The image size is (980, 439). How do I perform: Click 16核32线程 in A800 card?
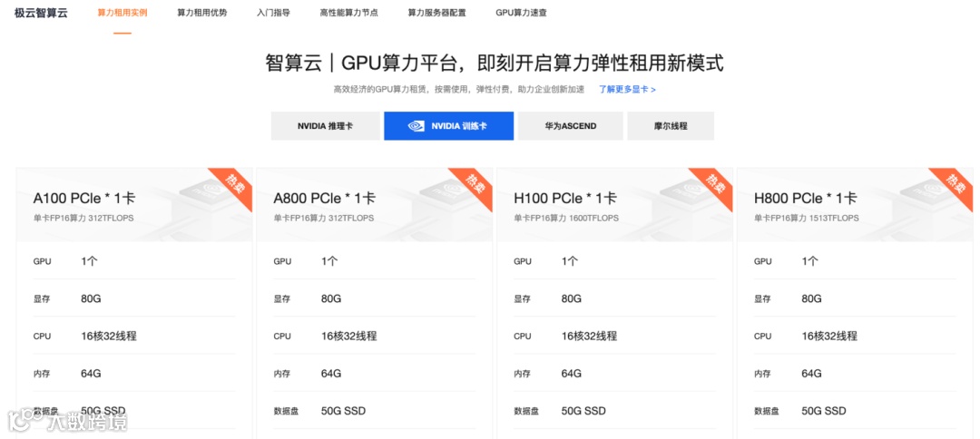(x=348, y=336)
